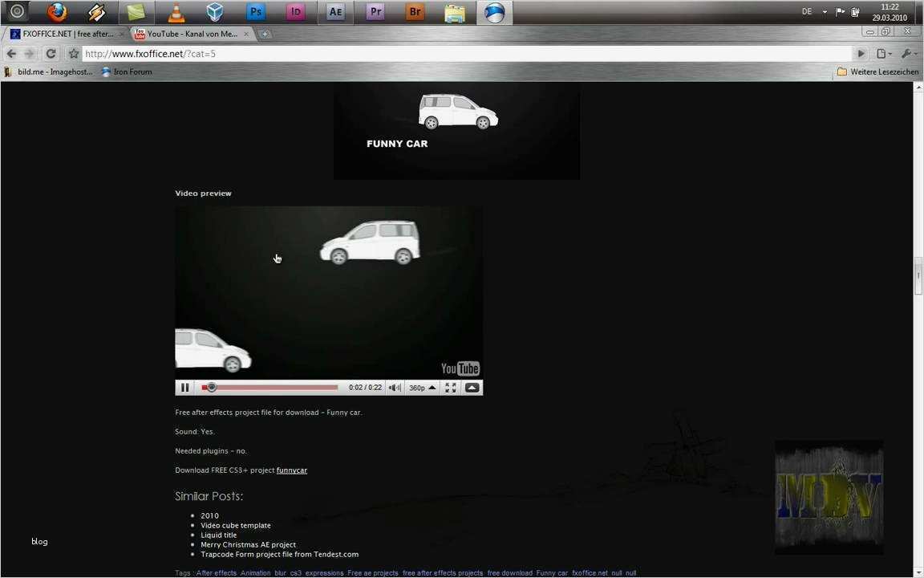Screen dimensions: 924x578
Task: Open the page menu dropdown
Action: [x=883, y=54]
